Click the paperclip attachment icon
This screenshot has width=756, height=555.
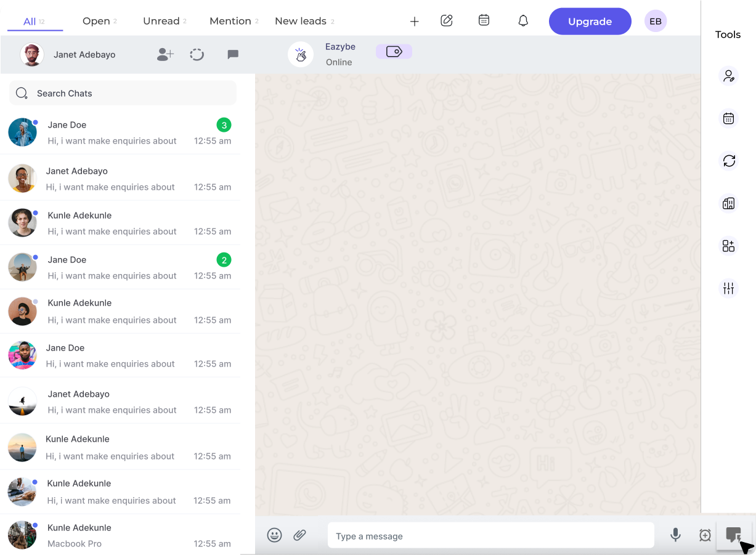300,535
